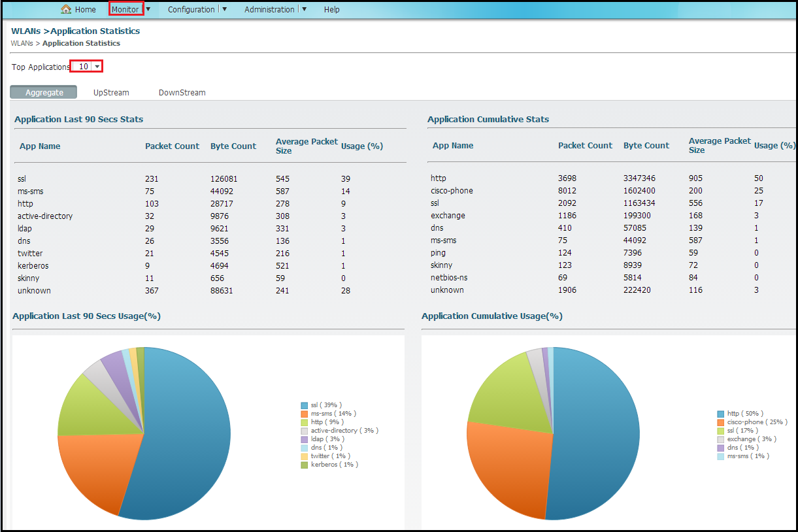
Task: Click the WLANs breadcrumb link
Action: coord(22,43)
